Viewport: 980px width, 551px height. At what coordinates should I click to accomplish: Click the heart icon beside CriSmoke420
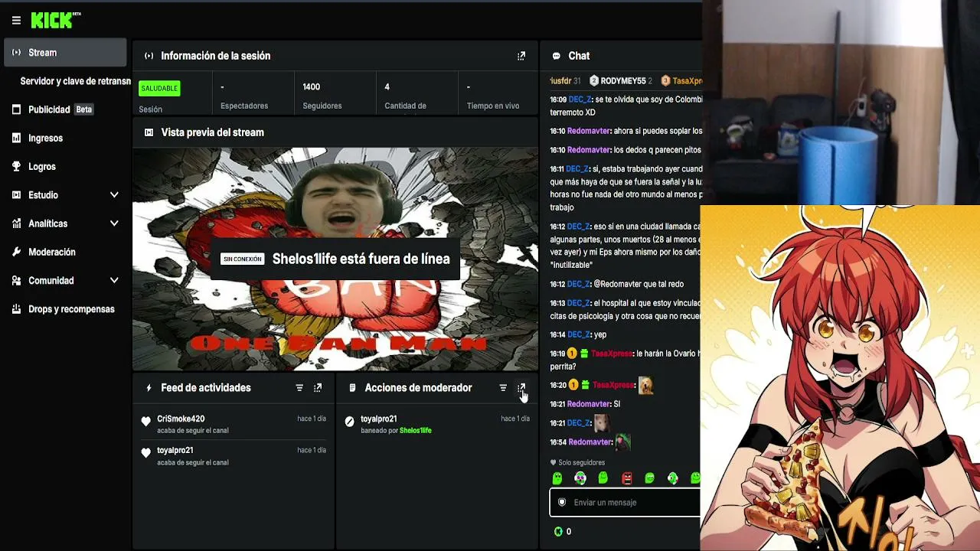pos(146,421)
